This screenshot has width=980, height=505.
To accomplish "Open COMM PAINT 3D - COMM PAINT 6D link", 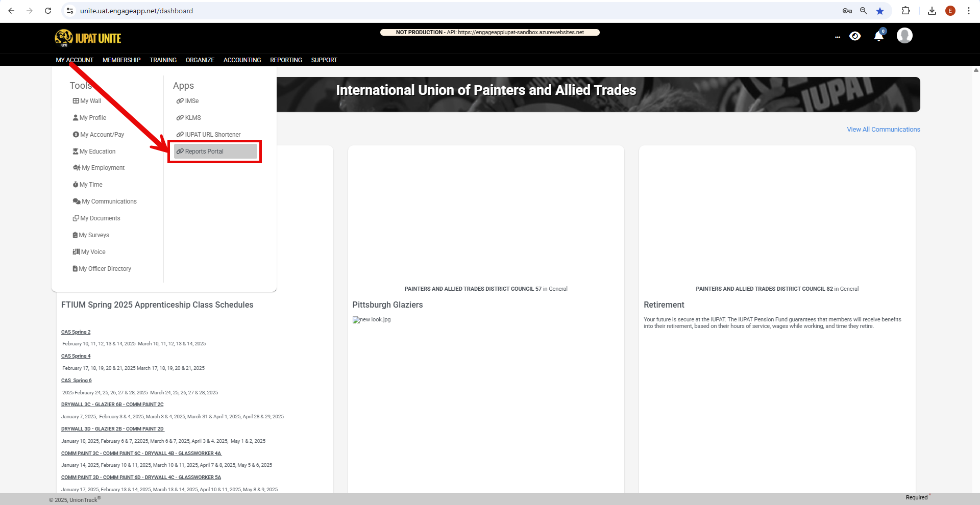I will pyautogui.click(x=141, y=477).
